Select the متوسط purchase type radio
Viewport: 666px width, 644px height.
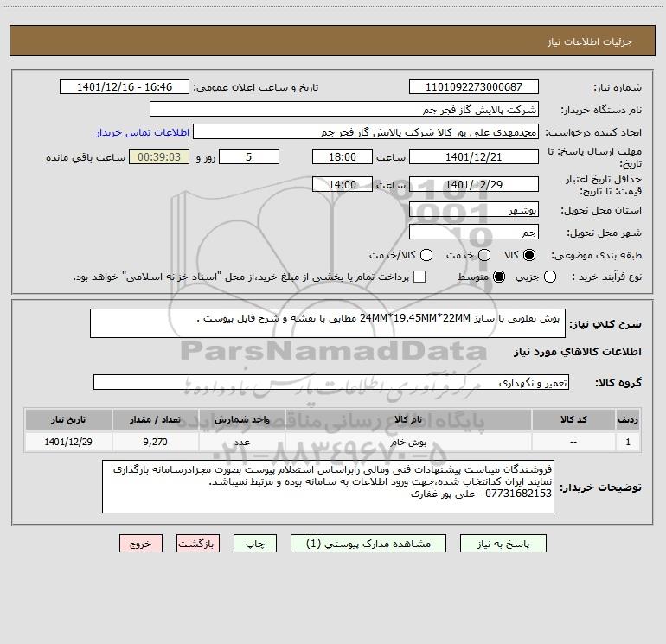click(x=499, y=277)
